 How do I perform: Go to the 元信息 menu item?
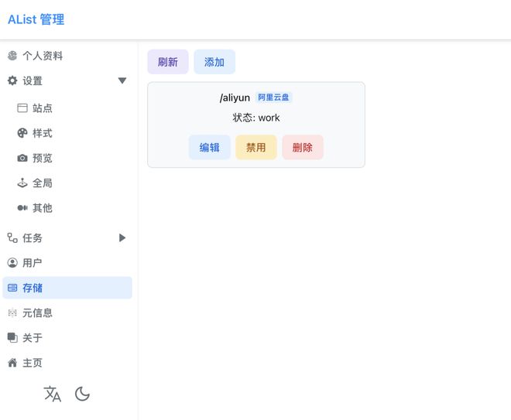(37, 313)
